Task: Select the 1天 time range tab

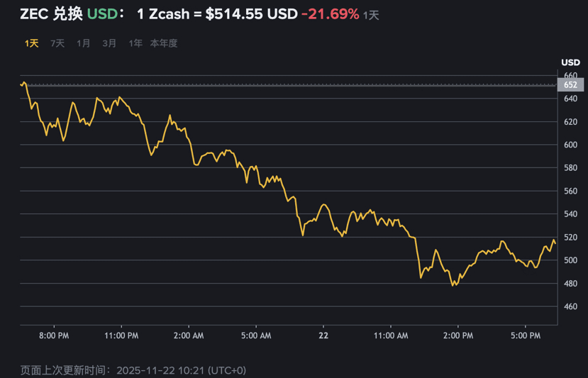Action: [x=31, y=43]
